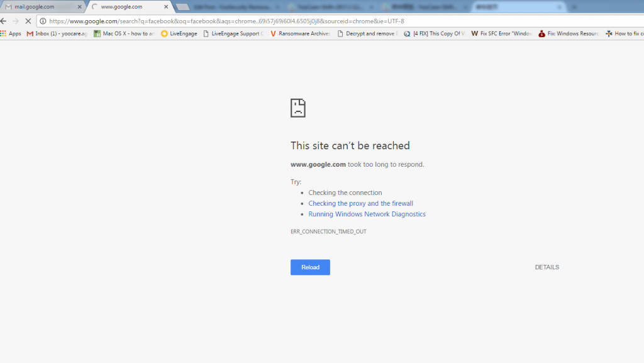Viewport: 644px width, 363px height.
Task: Open the Apps shortcut on bookmarks bar
Action: [x=11, y=33]
